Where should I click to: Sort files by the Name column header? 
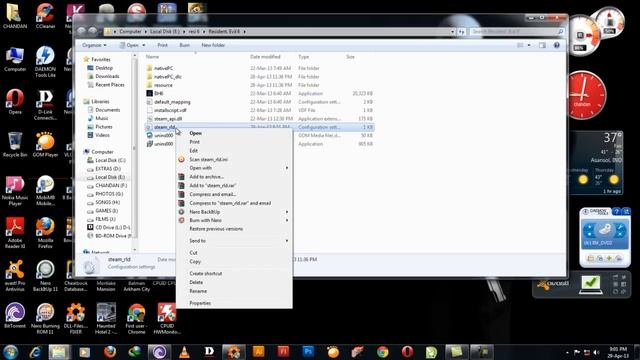(152, 57)
